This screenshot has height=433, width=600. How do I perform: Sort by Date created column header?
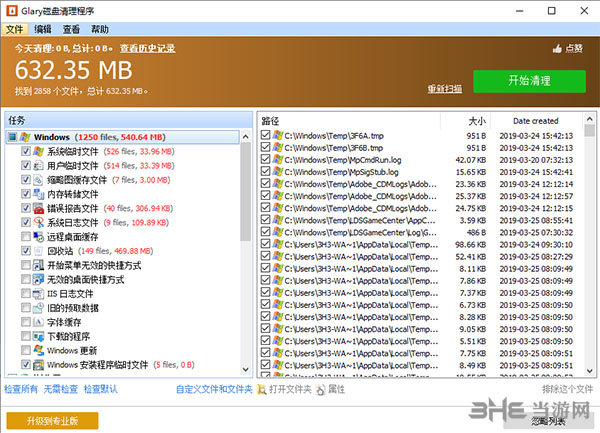coord(536,121)
